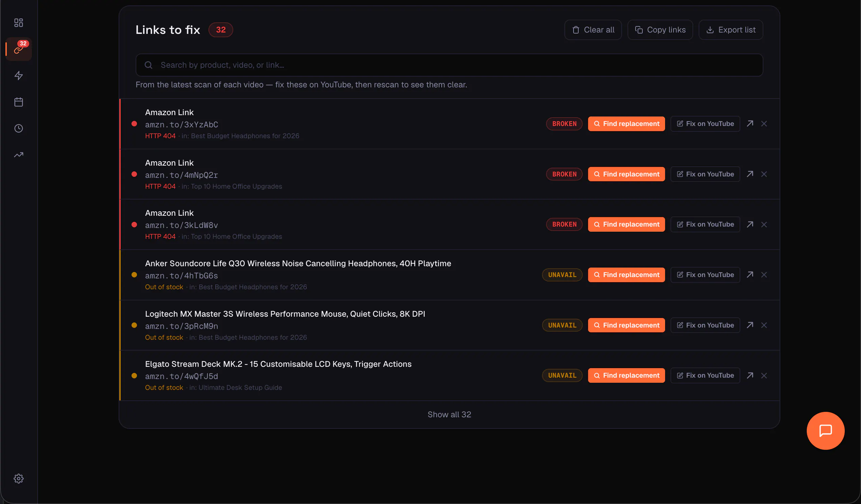Open the chat support bubble
This screenshot has width=861, height=504.
pos(825,430)
